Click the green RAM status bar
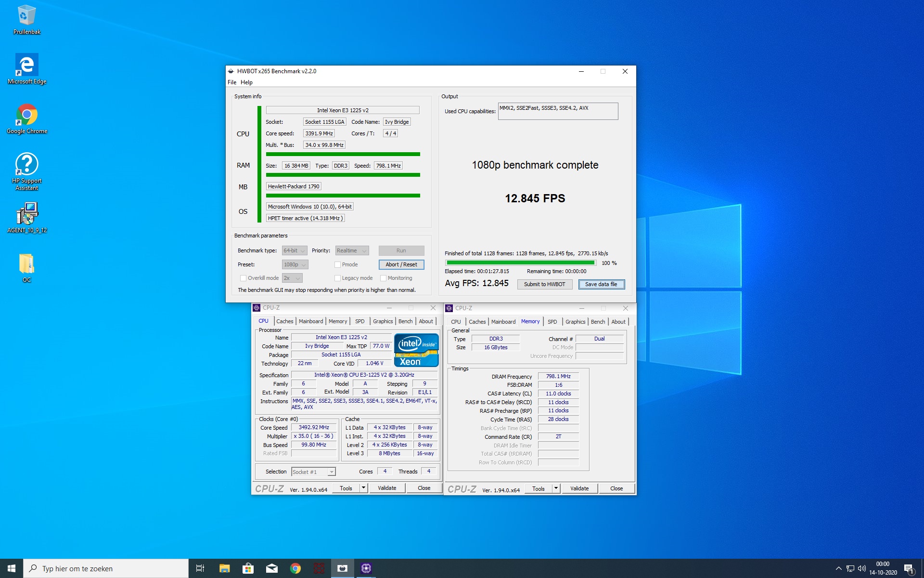The image size is (924, 578). coord(343,175)
